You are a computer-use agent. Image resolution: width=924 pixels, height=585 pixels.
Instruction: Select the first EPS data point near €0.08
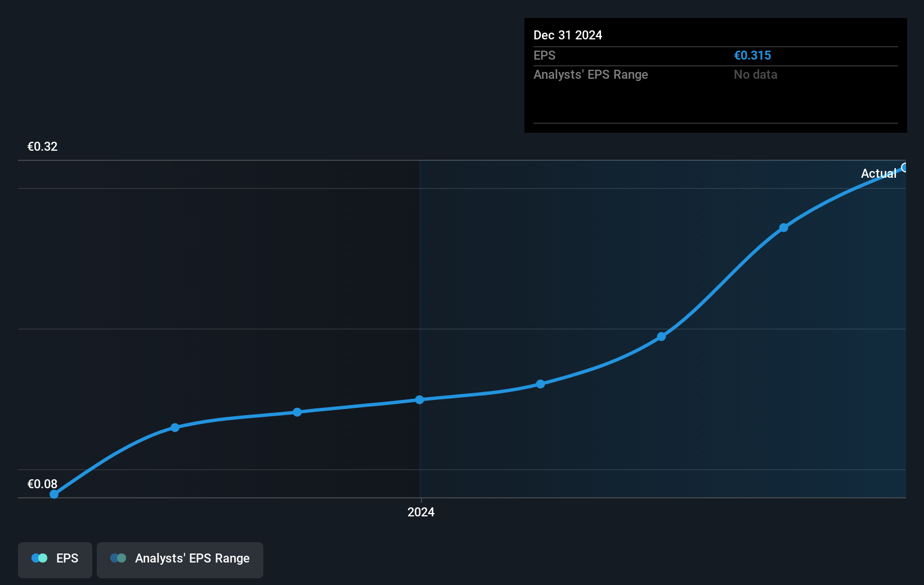pyautogui.click(x=54, y=494)
